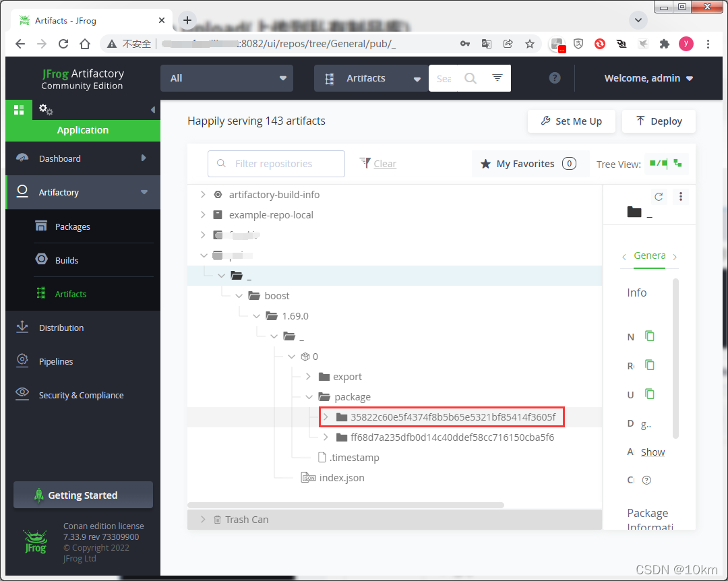The width and height of the screenshot is (728, 581).
Task: Open saved password key icon
Action: pyautogui.click(x=464, y=44)
